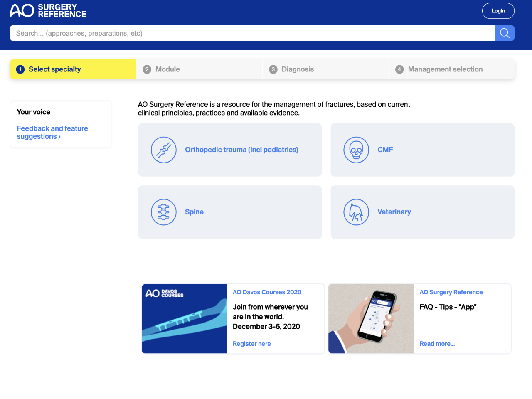The image size is (532, 399).
Task: Click the AO Surgery Reference logo
Action: pos(48,11)
